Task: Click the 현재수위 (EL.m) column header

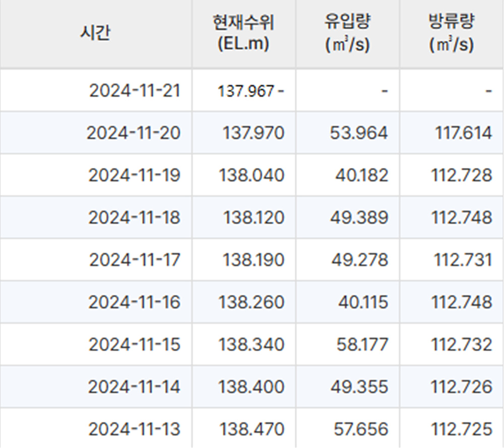Action: 243,33
